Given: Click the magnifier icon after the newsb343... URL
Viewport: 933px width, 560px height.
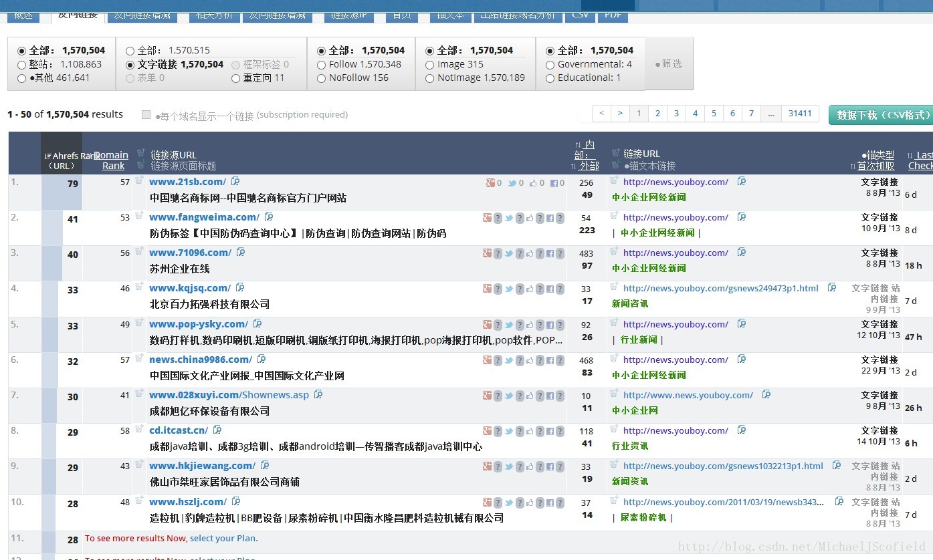Looking at the screenshot, I should (x=839, y=502).
